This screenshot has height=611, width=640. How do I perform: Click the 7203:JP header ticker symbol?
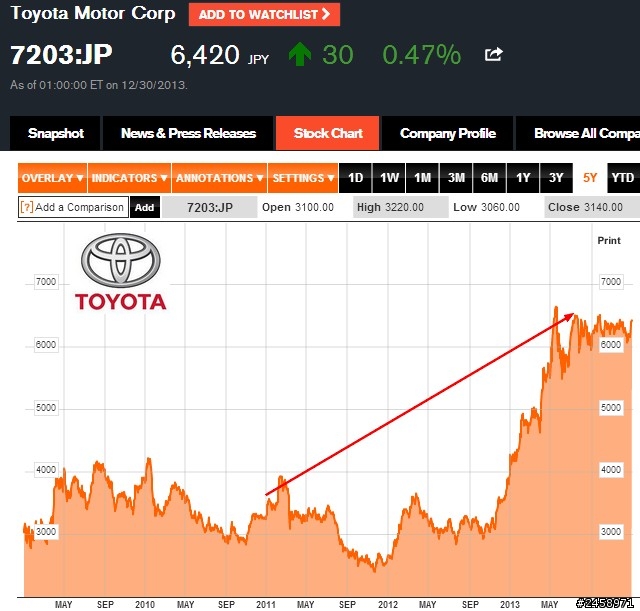click(x=61, y=55)
